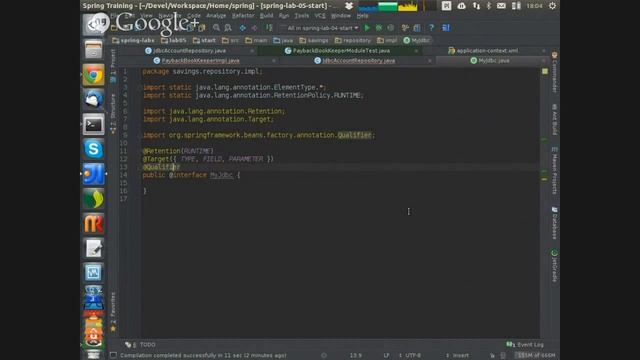The height and width of the screenshot is (360, 640).
Task: Open the Analyze menu
Action: (216, 16)
